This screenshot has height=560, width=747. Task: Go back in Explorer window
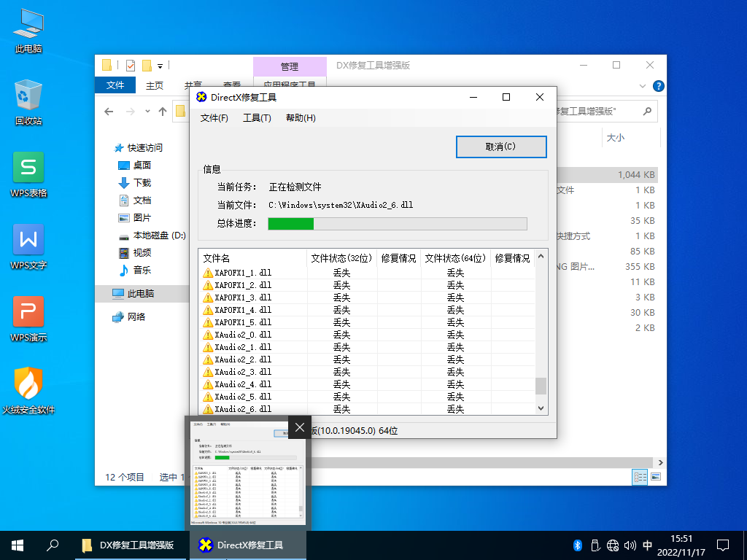tap(109, 112)
